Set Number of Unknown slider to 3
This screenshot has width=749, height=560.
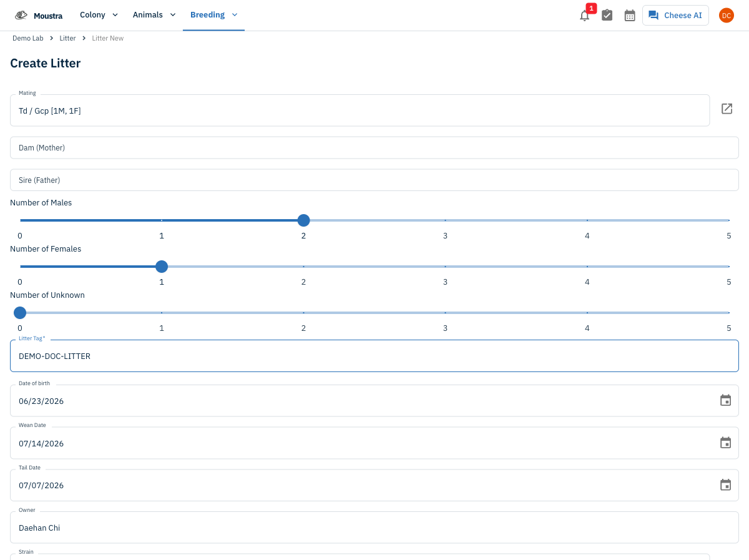click(x=445, y=313)
